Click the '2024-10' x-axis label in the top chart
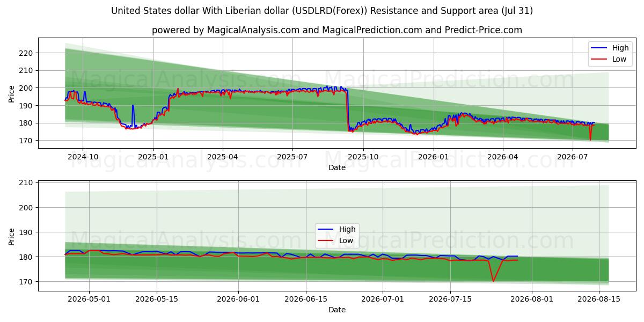Screen dimensions: 644x322 (83, 157)
